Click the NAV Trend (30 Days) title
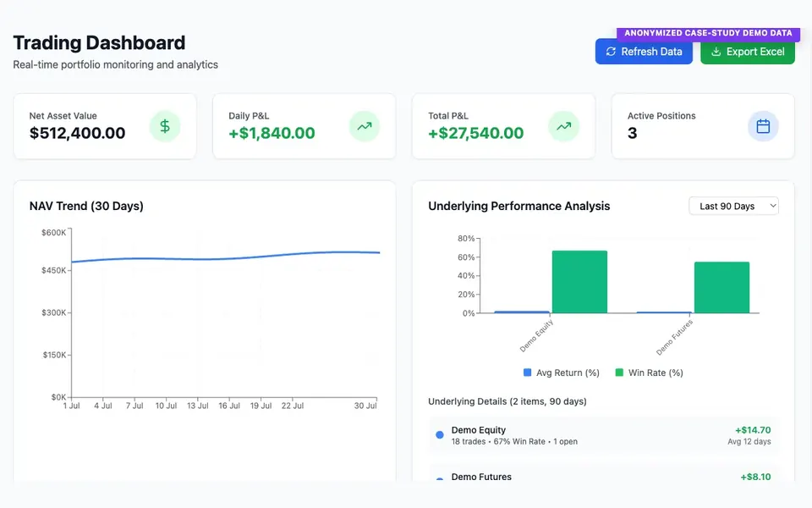The width and height of the screenshot is (812, 508). pyautogui.click(x=86, y=206)
